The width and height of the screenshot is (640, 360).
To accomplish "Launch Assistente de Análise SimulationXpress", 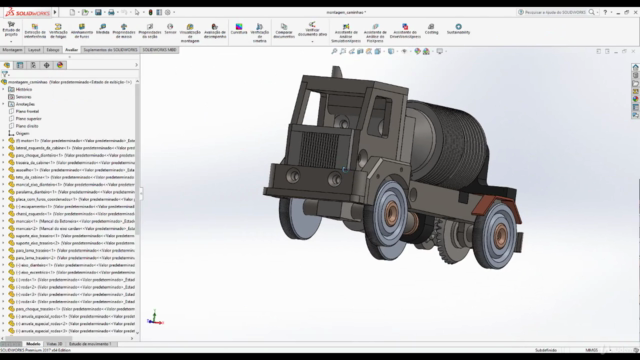I will tap(346, 33).
